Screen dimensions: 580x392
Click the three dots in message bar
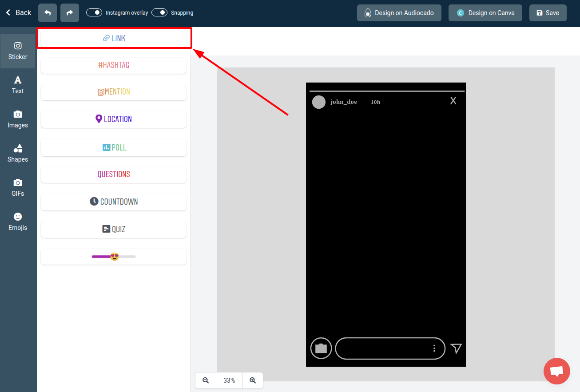coord(434,348)
